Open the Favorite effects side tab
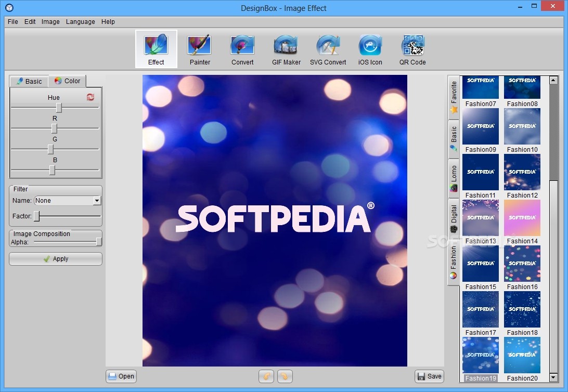568x392 pixels. pos(454,97)
